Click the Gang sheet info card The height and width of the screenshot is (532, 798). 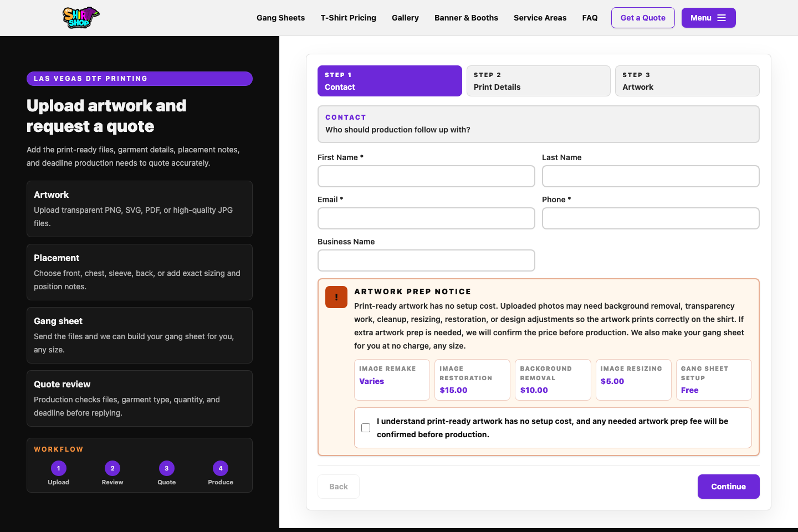[x=140, y=335]
